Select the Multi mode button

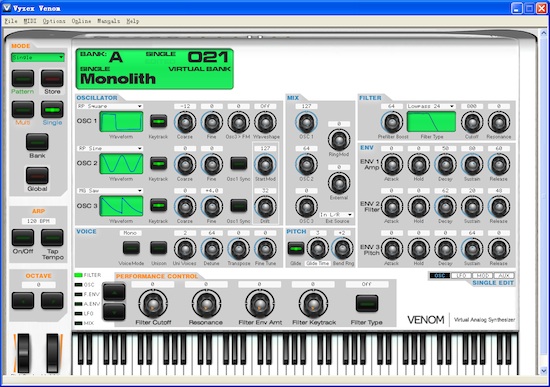pos(23,109)
